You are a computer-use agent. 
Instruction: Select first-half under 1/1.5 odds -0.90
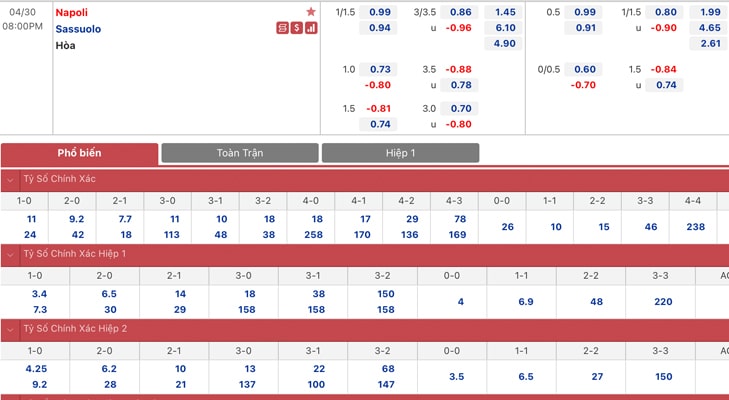[x=664, y=28]
